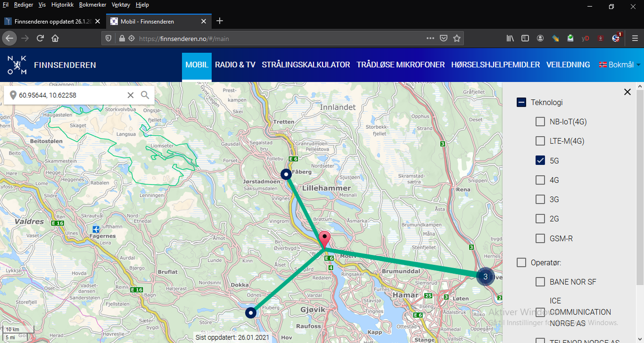
Task: Open the Verktøy menu
Action: point(121,5)
